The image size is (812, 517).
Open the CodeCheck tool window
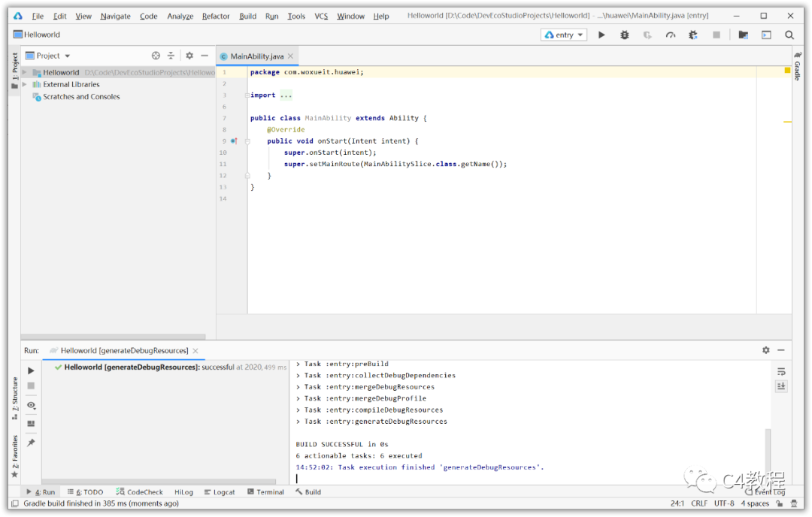click(x=139, y=492)
